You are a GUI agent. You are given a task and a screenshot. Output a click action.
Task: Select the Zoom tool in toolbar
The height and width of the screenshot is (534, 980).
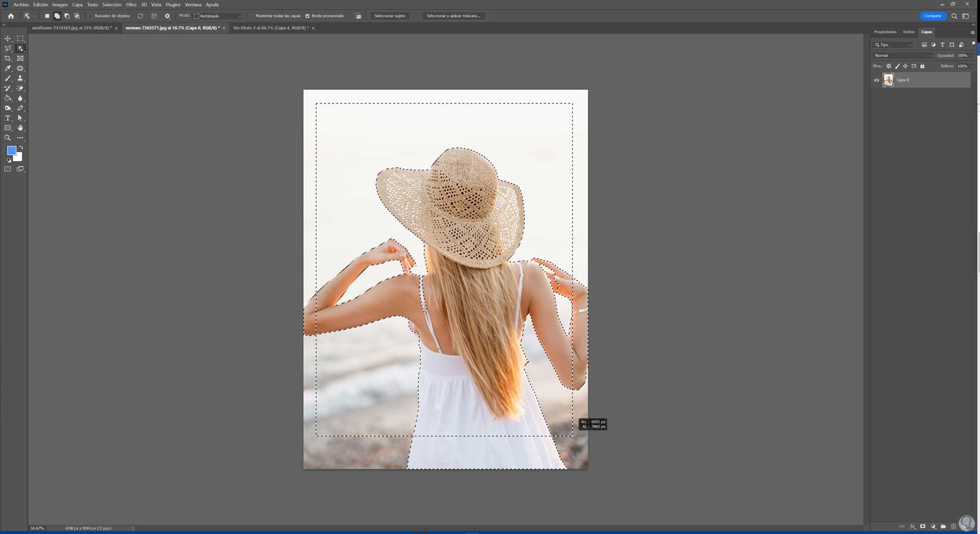8,138
